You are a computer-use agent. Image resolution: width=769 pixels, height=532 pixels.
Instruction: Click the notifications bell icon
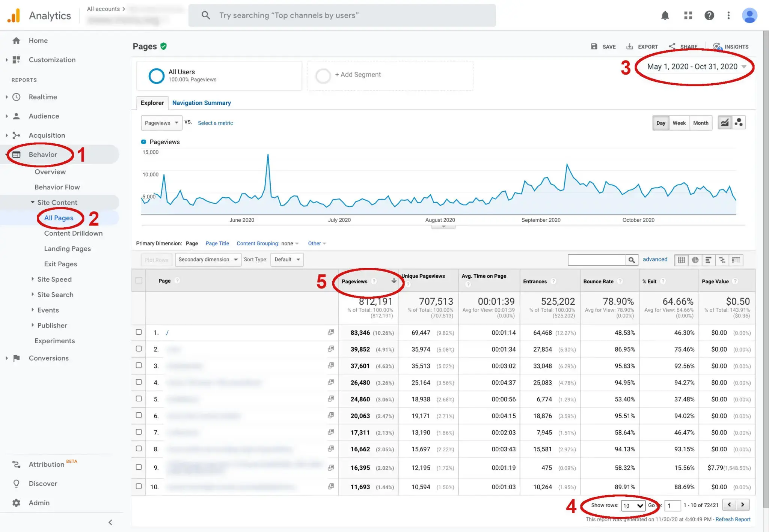[665, 15]
